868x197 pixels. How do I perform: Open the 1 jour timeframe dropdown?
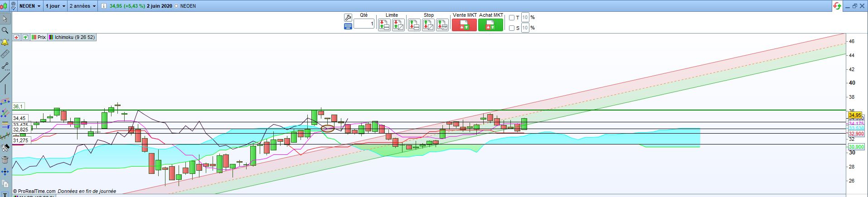[55, 6]
